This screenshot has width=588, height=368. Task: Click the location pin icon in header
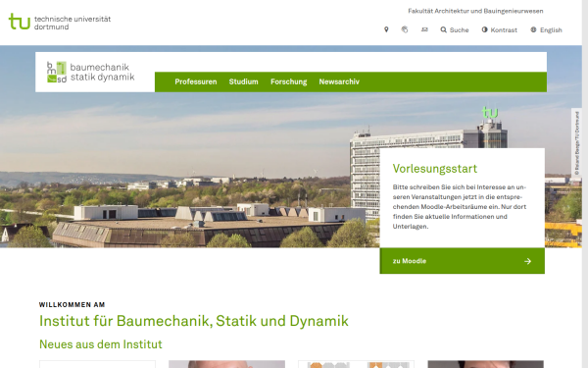[386, 29]
